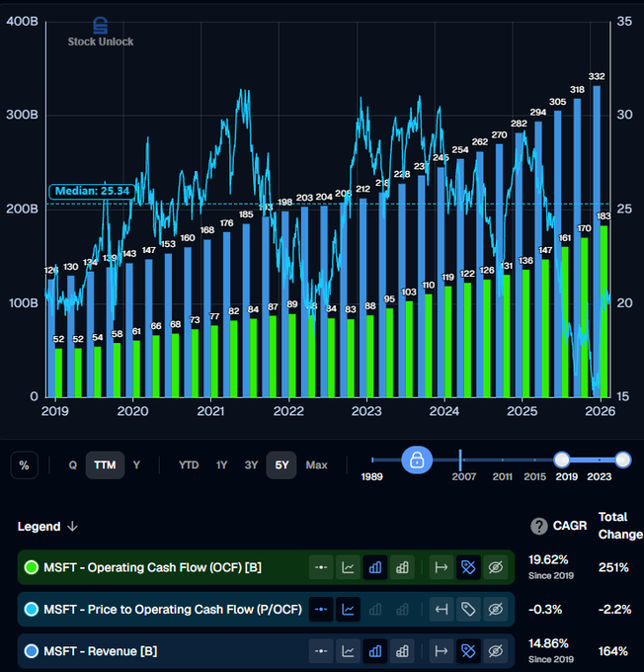Hide the Operating Cash Flow series
This screenshot has width=644, height=672.
pos(496,567)
